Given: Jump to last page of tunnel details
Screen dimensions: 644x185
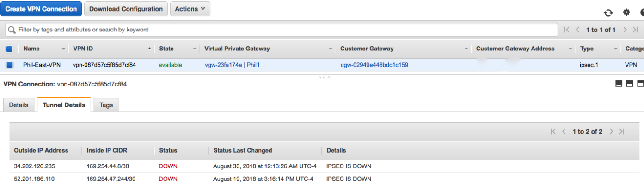Looking at the screenshot, I should tap(622, 132).
